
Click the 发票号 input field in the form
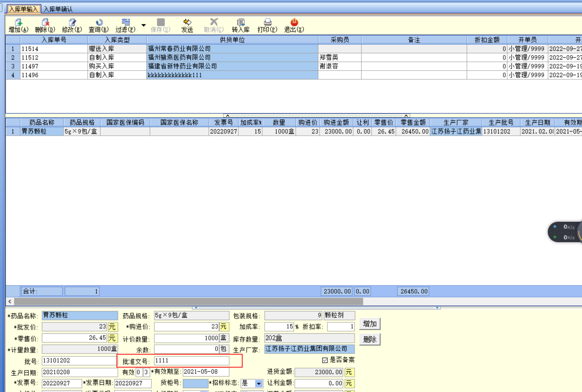click(x=62, y=383)
